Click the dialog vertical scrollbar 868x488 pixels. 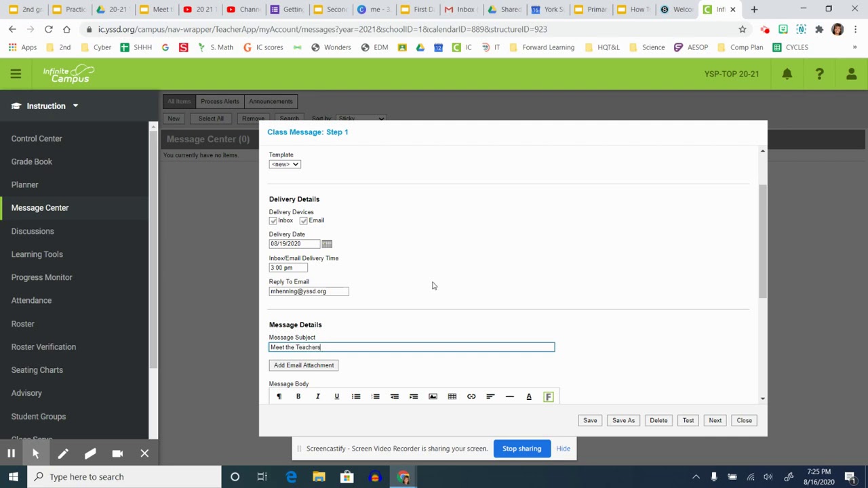[x=762, y=241]
